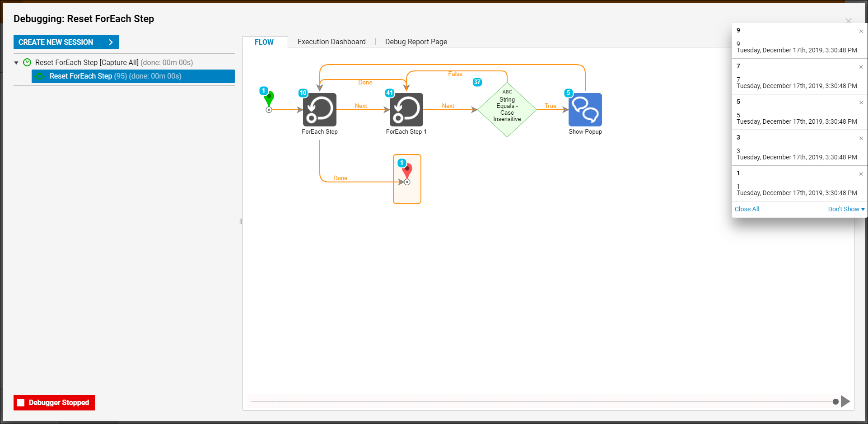This screenshot has height=424, width=868.
Task: Dismiss notification 7
Action: coord(861,67)
